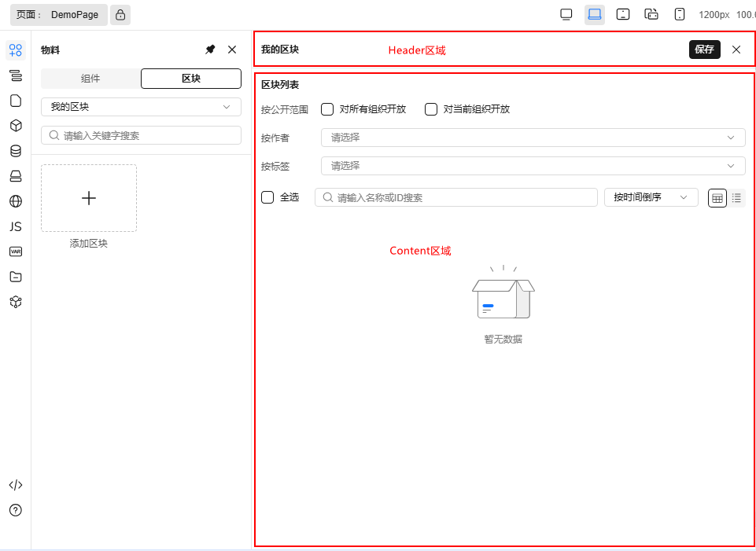
Task: Select the 全选 checkbox
Action: coord(267,197)
